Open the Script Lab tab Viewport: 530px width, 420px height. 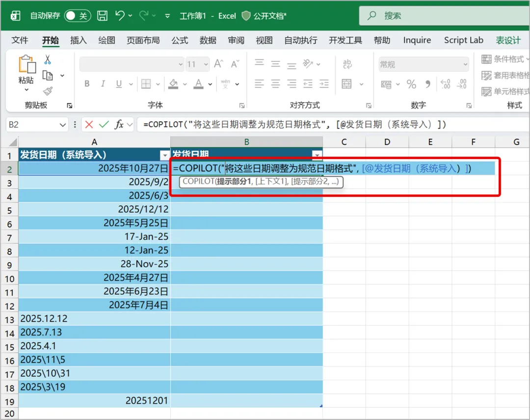pyautogui.click(x=463, y=40)
